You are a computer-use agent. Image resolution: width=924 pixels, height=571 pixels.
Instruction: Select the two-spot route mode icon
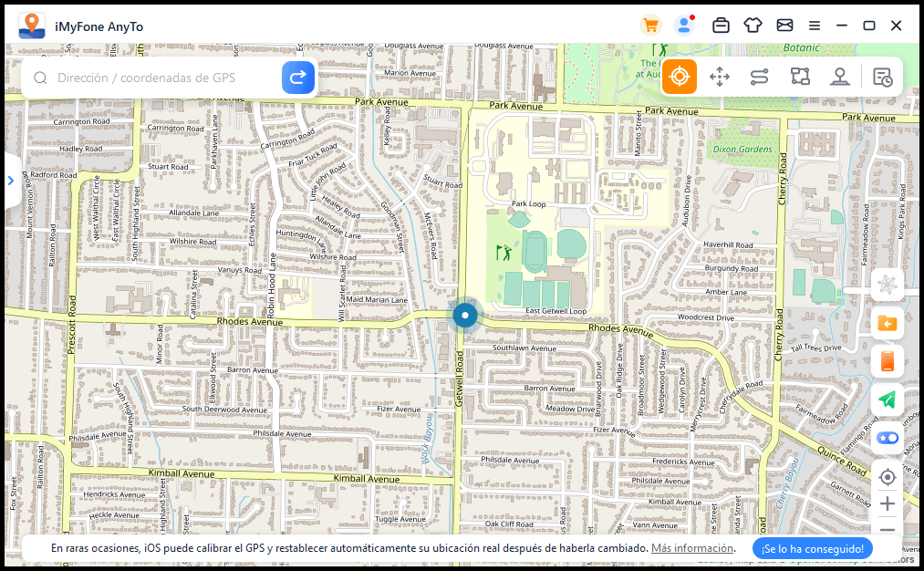760,78
